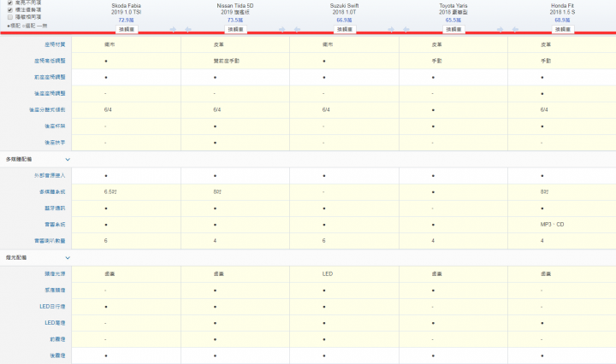
Task: Click 換輛車 button under Toyota Yaris
Action: 453,29
